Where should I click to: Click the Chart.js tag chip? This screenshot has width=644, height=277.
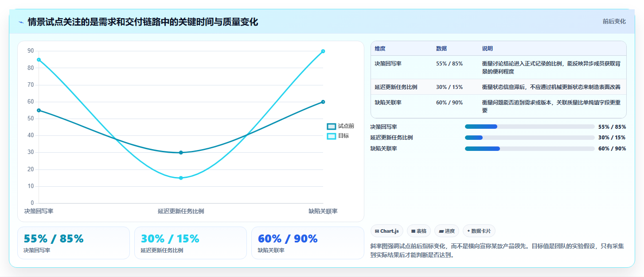pyautogui.click(x=387, y=231)
